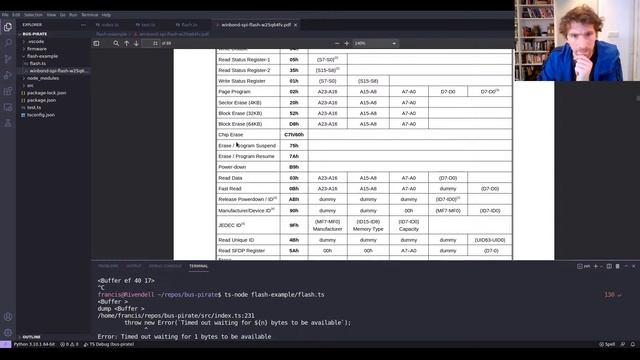Image resolution: width=640 pixels, height=360 pixels.
Task: Open the Run and Debug view
Action: tap(8, 75)
